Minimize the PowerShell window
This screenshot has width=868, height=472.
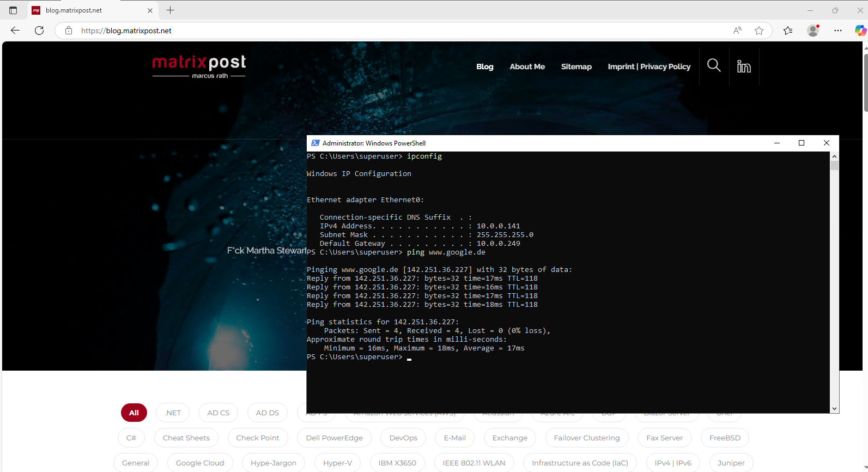point(777,143)
